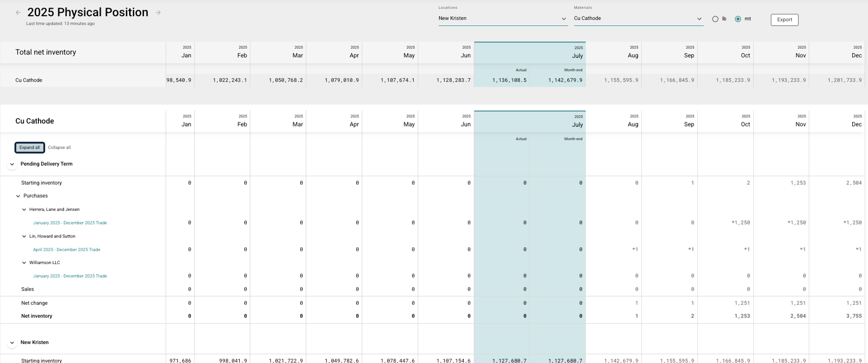Select the mt unit radio button
The width and height of the screenshot is (868, 363).
tap(737, 19)
